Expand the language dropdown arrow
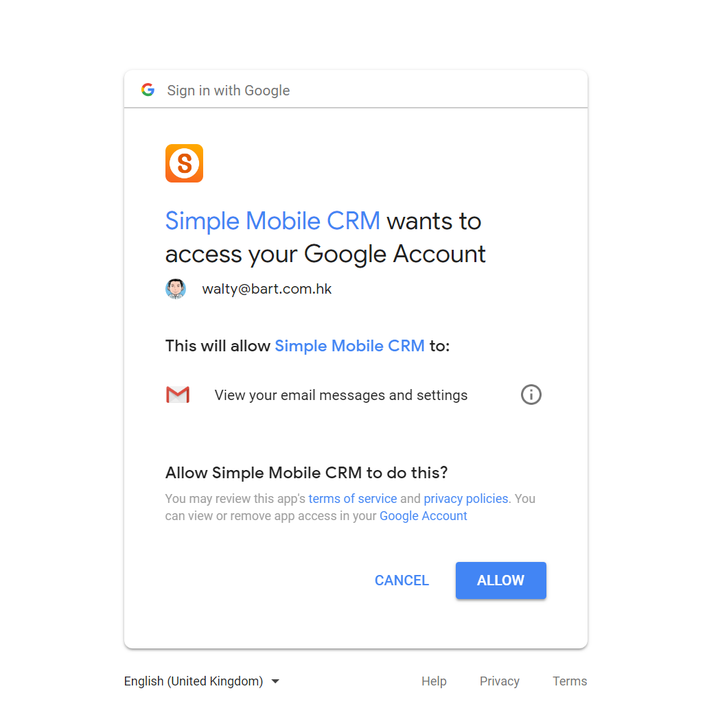This screenshot has height=728, width=718. (x=275, y=681)
